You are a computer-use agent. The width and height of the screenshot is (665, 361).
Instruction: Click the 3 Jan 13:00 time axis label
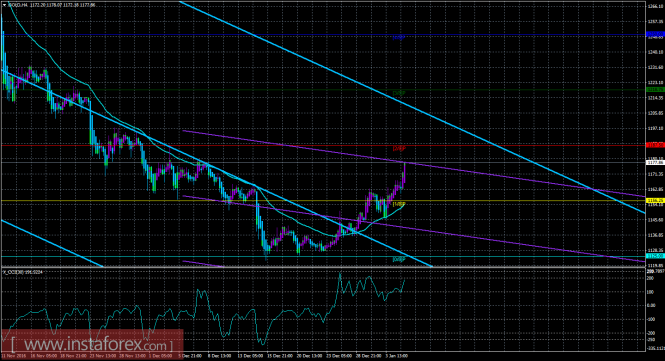click(x=397, y=356)
